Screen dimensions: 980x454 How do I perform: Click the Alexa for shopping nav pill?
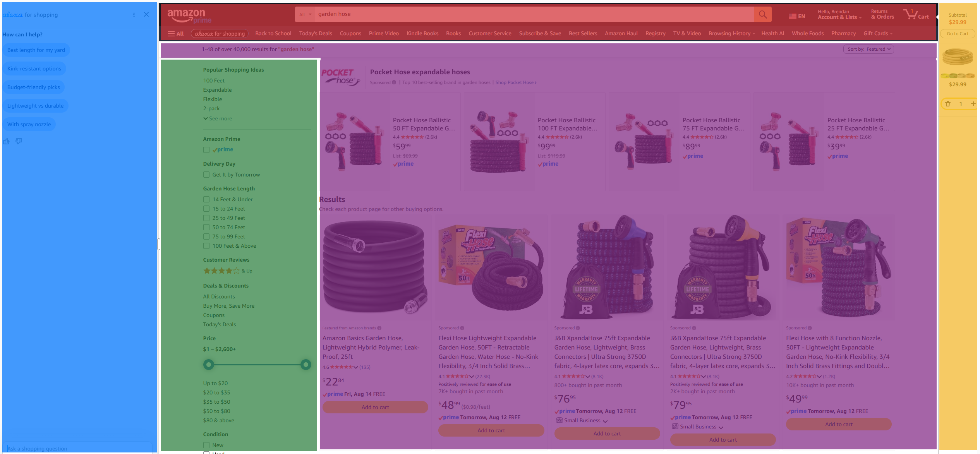[220, 34]
